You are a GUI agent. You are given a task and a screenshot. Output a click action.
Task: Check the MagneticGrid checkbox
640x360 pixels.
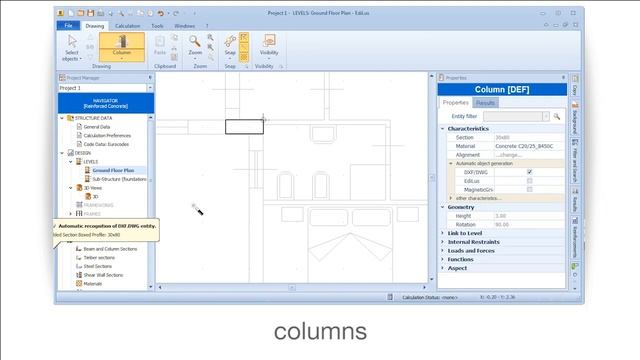(529, 189)
